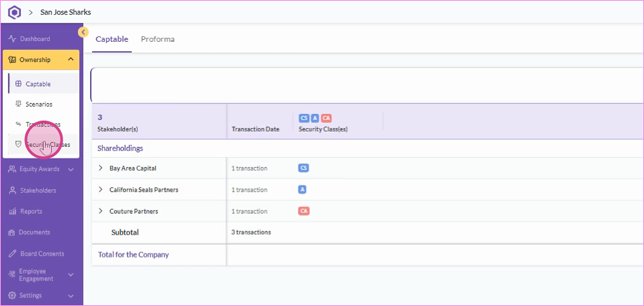The image size is (644, 306).
Task: Click the hexagon app logo
Action: click(14, 12)
